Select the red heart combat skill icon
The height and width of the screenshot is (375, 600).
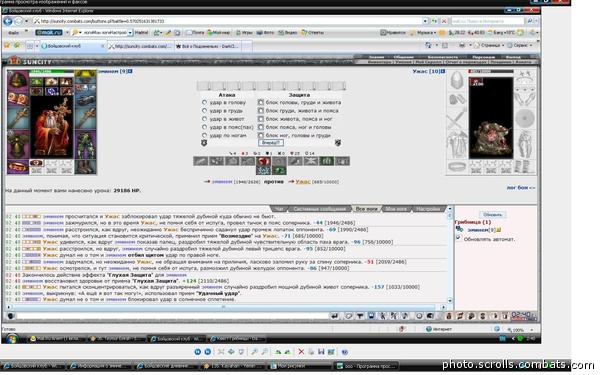pyautogui.click(x=264, y=161)
